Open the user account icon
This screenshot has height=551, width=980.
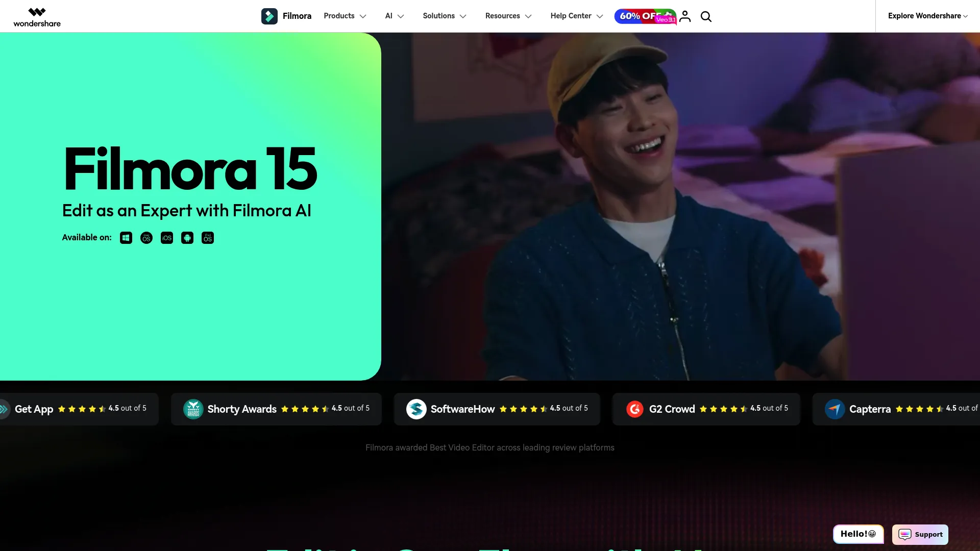click(685, 16)
